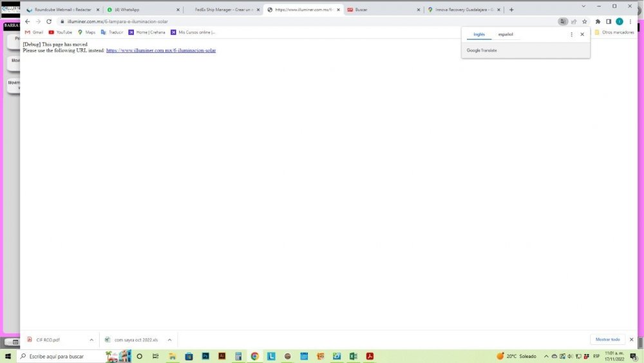
Task: Open the Home | Crehana bookmark
Action: coord(147,32)
